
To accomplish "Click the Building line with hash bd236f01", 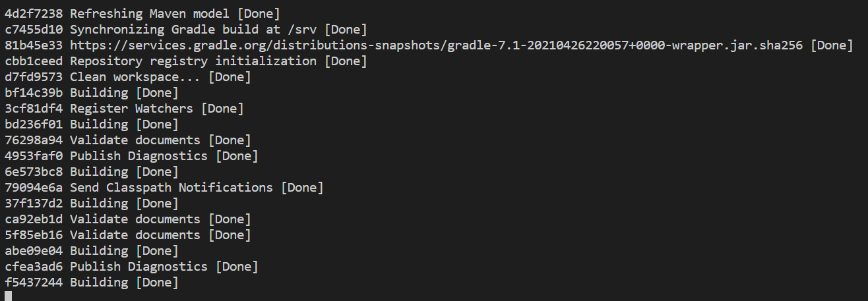I will [99, 124].
